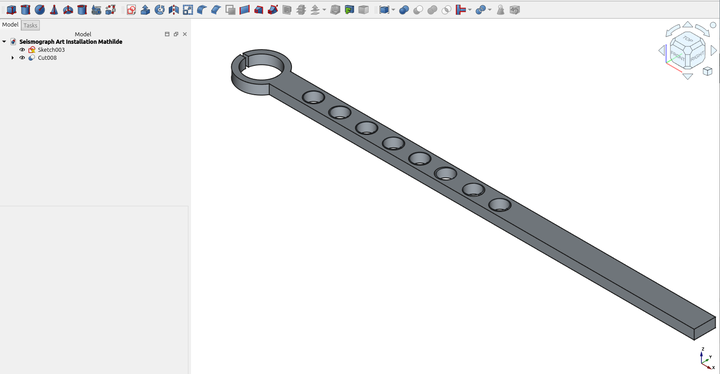Create a Sphere primitive solid
Viewport: 720px width, 374px height.
click(x=39, y=10)
